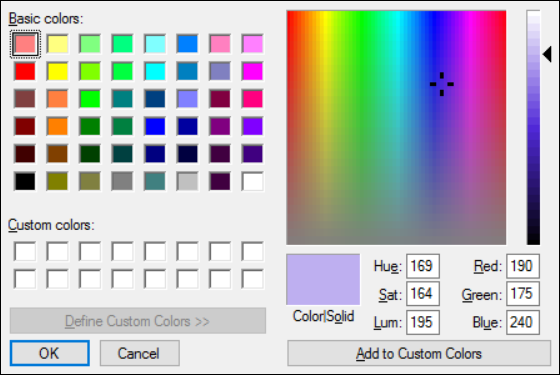Click the crosshair in the color spectrum
This screenshot has height=375, width=560.
tap(442, 84)
